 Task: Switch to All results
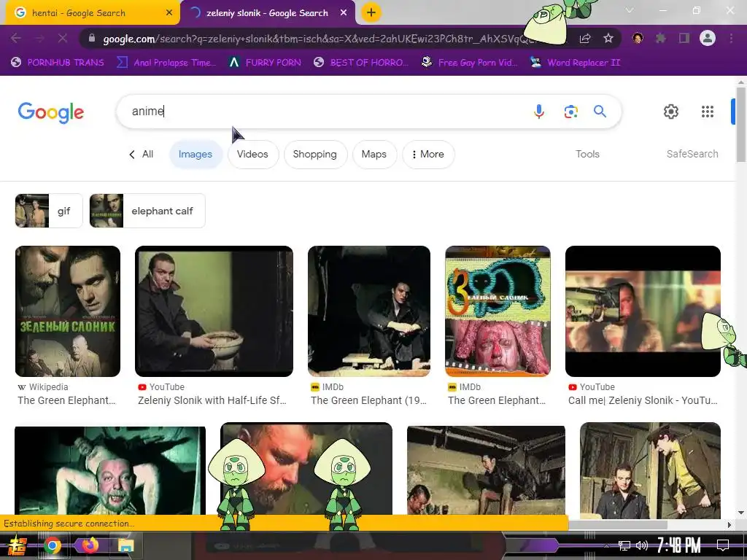pos(147,155)
